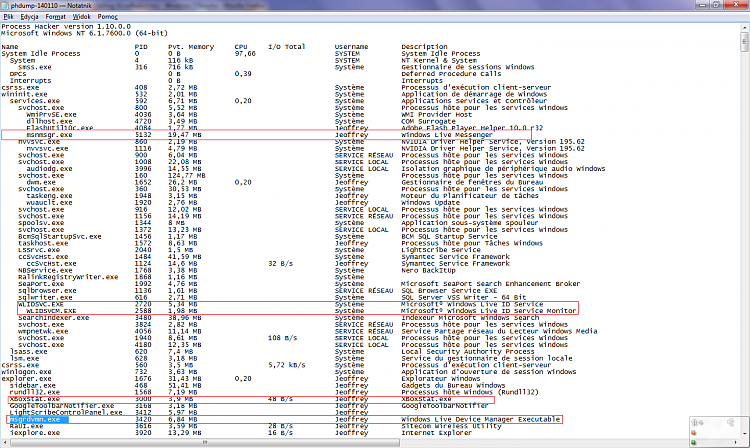This screenshot has width=750, height=448.
Task: Open the Edycja menu
Action: click(29, 17)
